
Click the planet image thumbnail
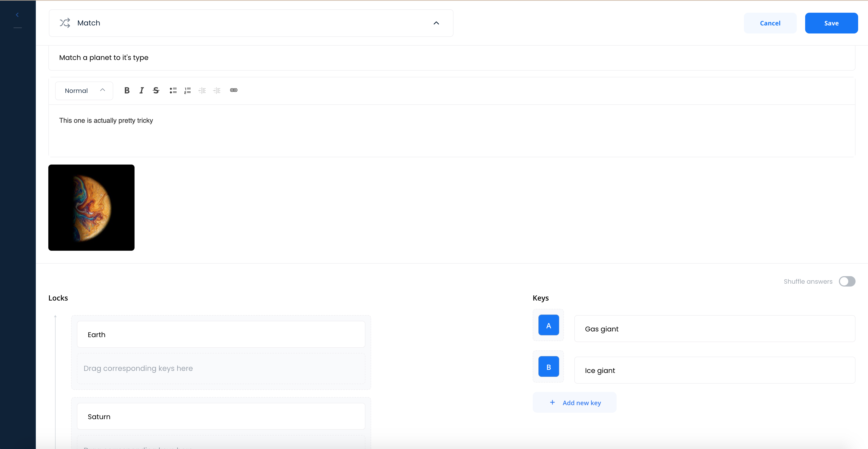[x=91, y=207]
